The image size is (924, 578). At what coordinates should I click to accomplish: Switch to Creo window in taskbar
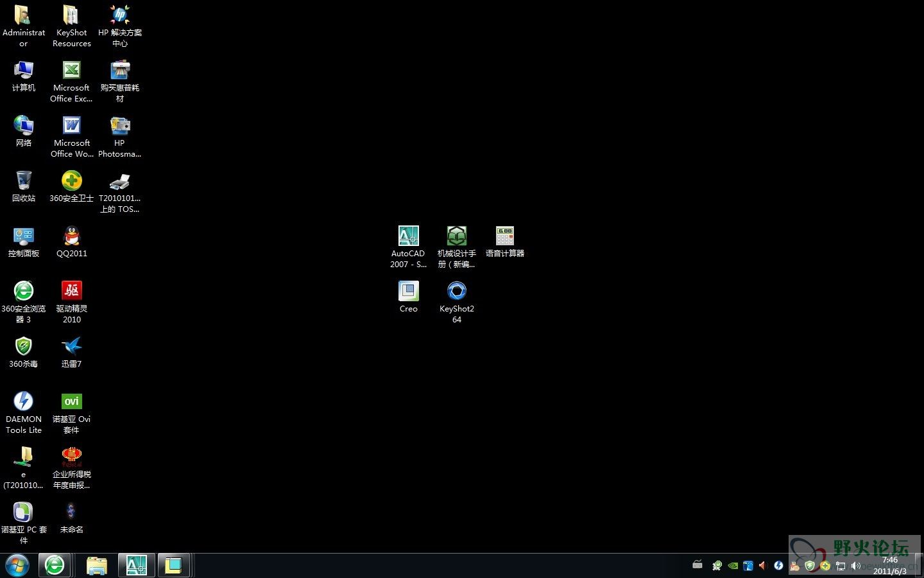pos(174,566)
